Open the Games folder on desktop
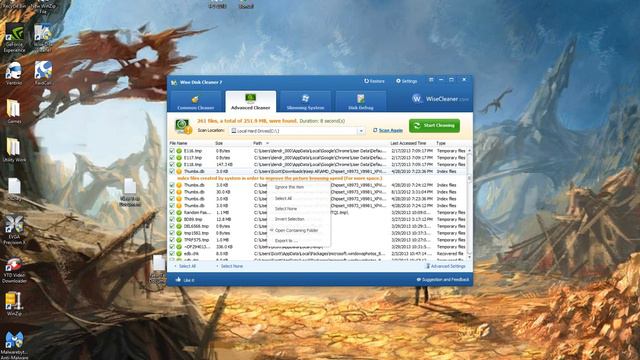This screenshot has height=360, width=640. pyautogui.click(x=14, y=111)
